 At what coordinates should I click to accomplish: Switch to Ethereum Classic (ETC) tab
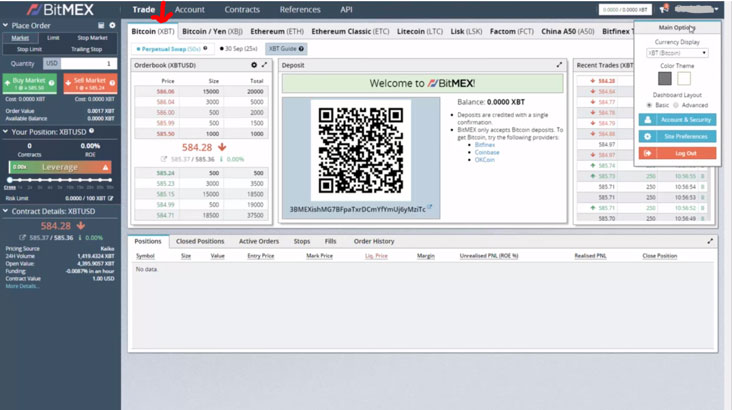pyautogui.click(x=350, y=31)
